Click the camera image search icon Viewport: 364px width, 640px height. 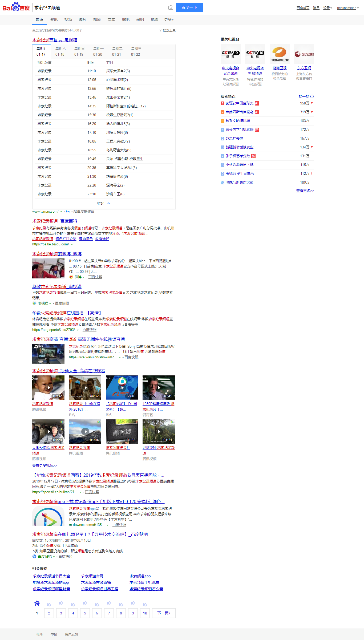pos(171,8)
